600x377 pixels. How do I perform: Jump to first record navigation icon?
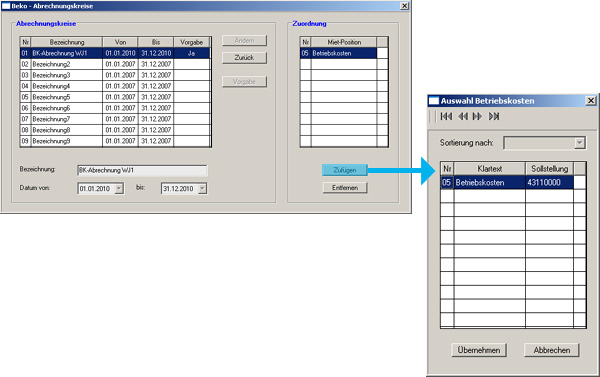coord(446,116)
